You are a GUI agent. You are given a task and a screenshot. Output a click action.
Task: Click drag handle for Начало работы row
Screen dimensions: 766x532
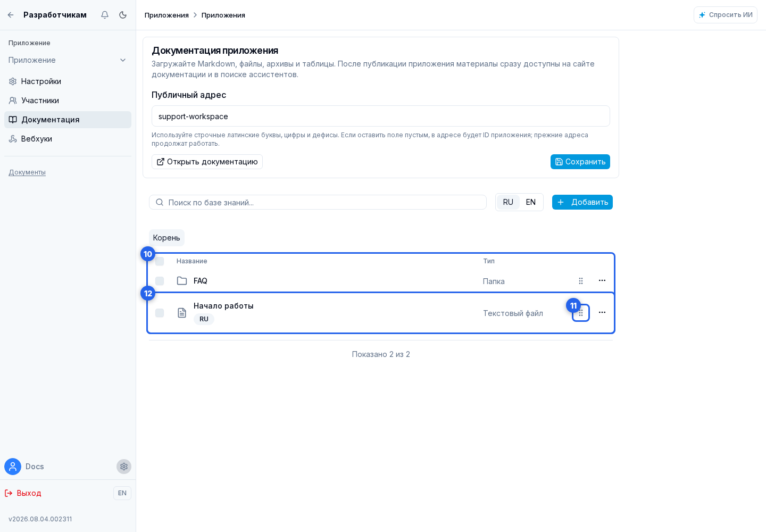click(581, 313)
